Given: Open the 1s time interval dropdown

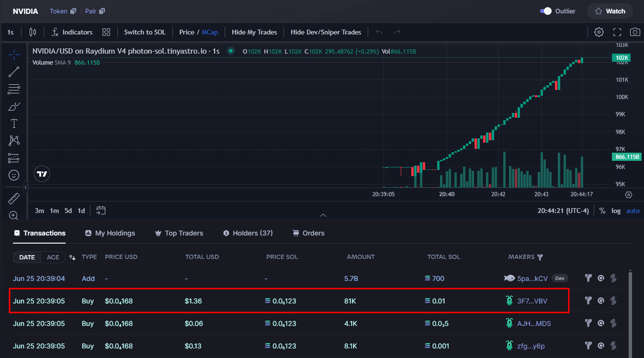Looking at the screenshot, I should (11, 32).
